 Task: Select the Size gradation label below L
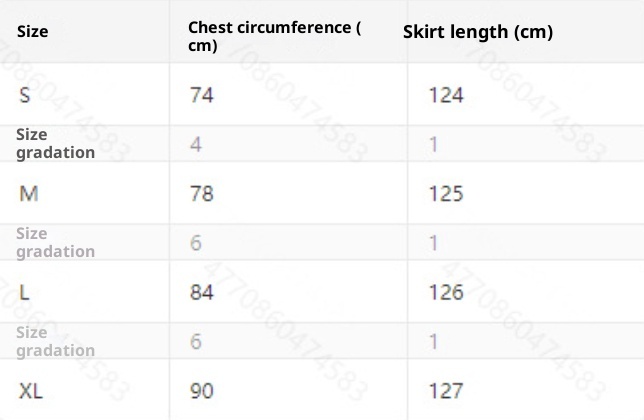click(55, 341)
